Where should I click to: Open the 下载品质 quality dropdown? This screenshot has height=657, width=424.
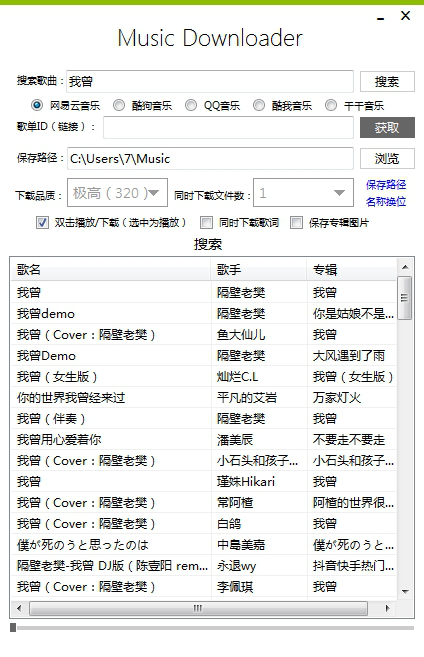pos(117,193)
